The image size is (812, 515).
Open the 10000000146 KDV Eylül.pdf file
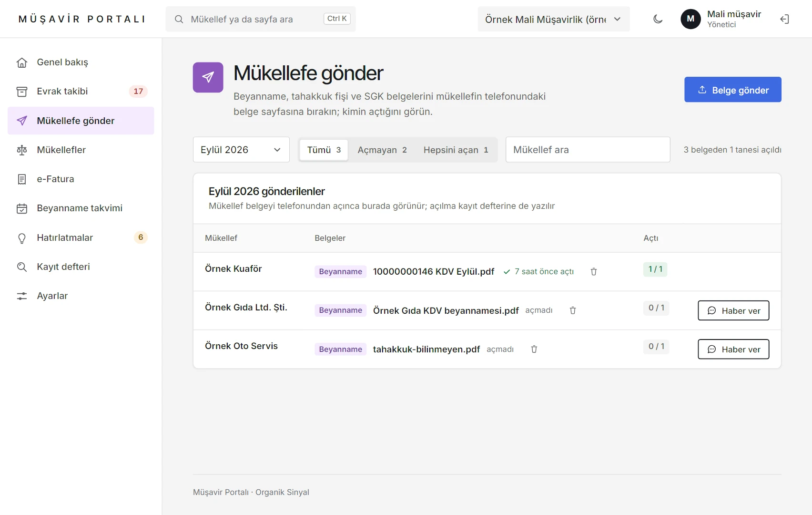coord(434,272)
